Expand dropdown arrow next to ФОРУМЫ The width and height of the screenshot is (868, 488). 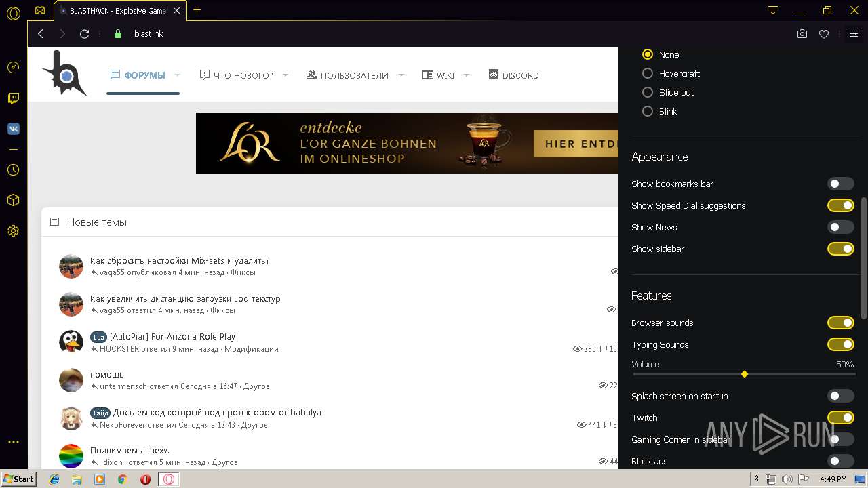(x=178, y=75)
